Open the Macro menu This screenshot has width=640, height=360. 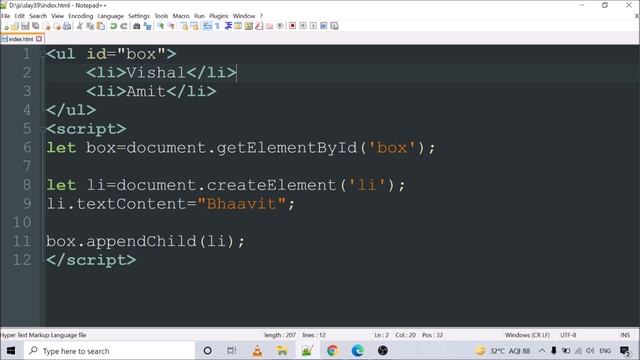pos(181,16)
